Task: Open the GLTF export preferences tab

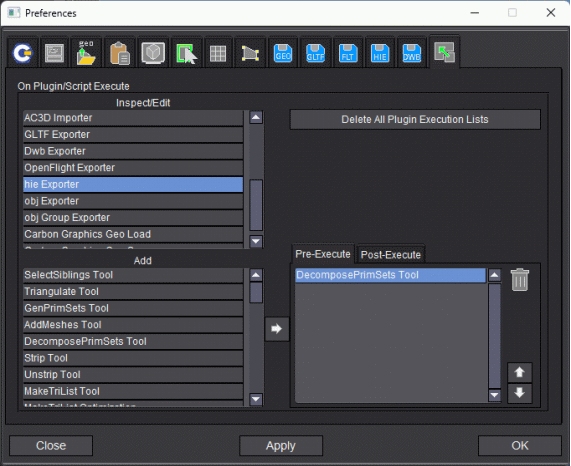Action: (x=315, y=54)
